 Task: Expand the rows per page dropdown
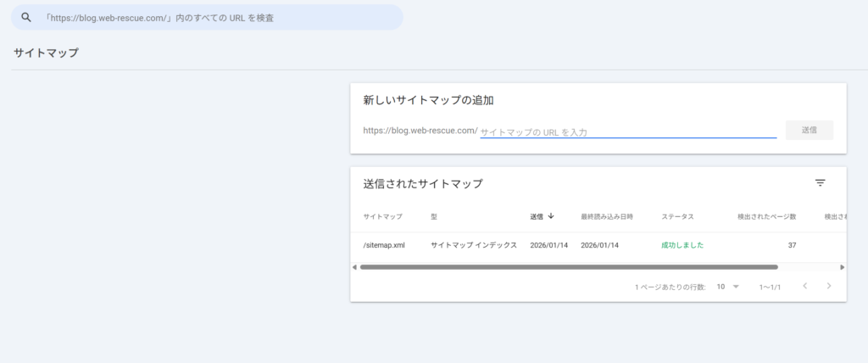[727, 287]
